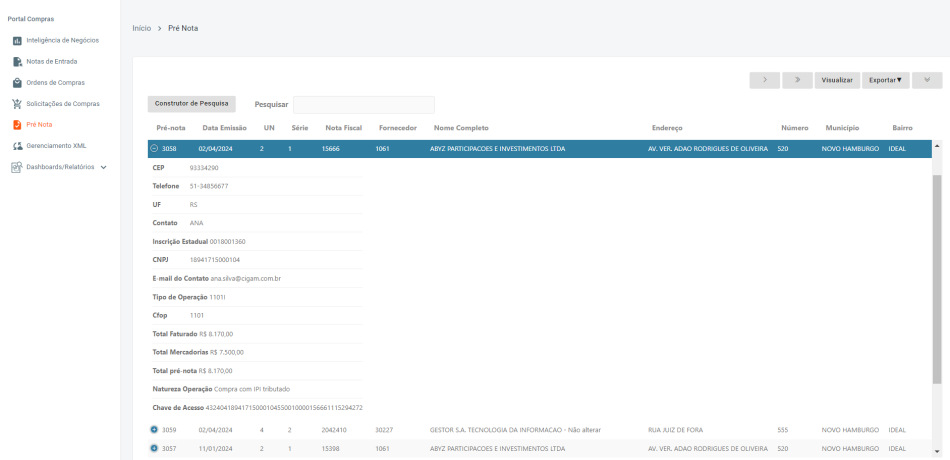Click the scrollbar down arrow of the table

[x=937, y=451]
